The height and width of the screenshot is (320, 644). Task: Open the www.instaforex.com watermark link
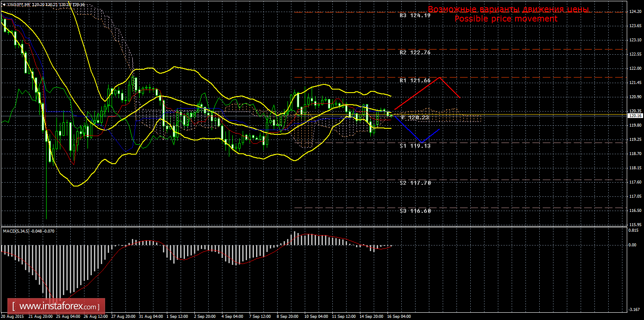pyautogui.click(x=59, y=307)
